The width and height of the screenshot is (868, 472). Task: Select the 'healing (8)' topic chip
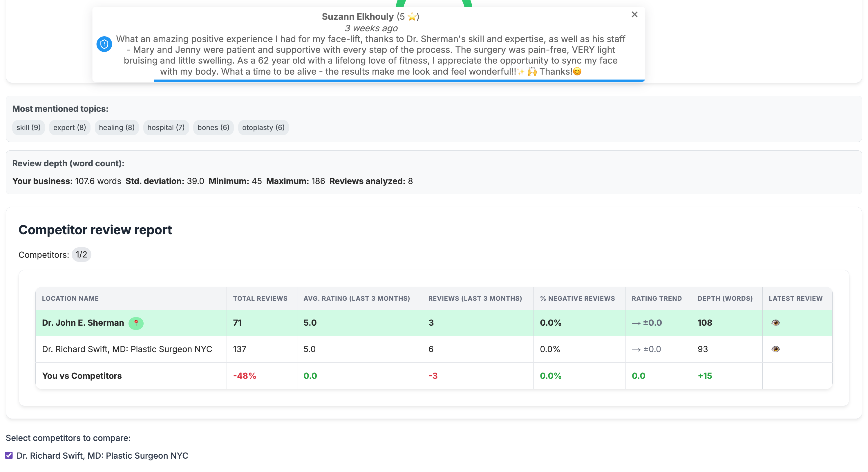pos(117,127)
